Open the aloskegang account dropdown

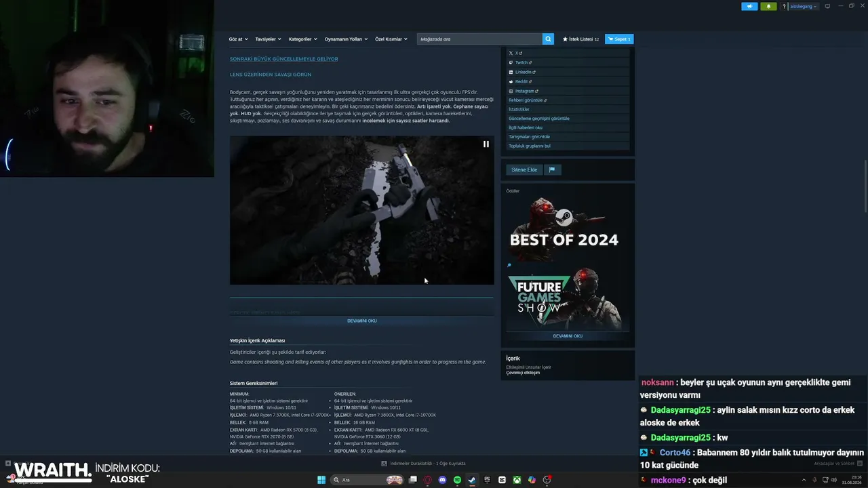pos(804,6)
